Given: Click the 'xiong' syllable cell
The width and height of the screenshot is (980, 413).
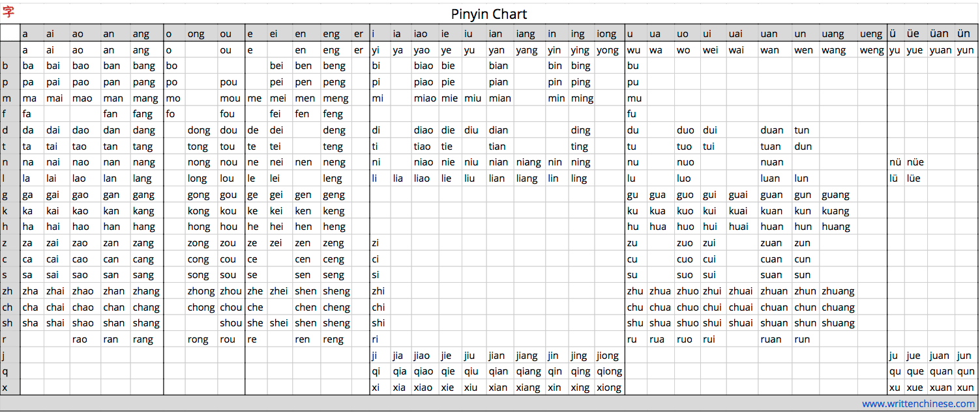Looking at the screenshot, I should 609,388.
